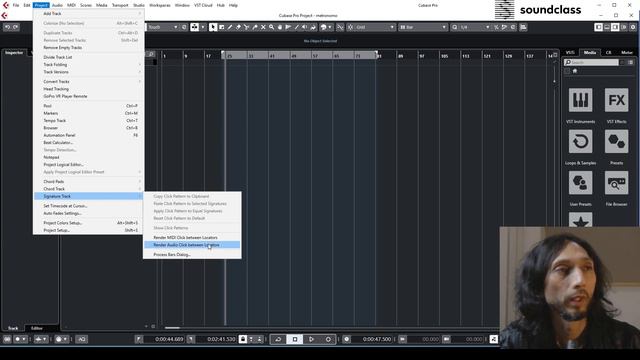640x360 pixels.
Task: Expand the Track Folding submenu
Action: (x=89, y=64)
